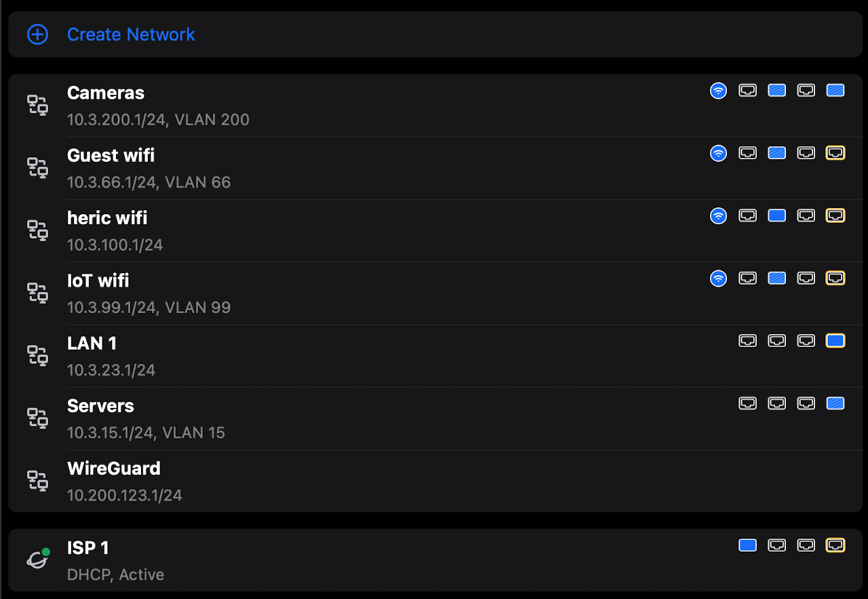Toggle the solid blue port on heric wifi row

click(x=776, y=215)
